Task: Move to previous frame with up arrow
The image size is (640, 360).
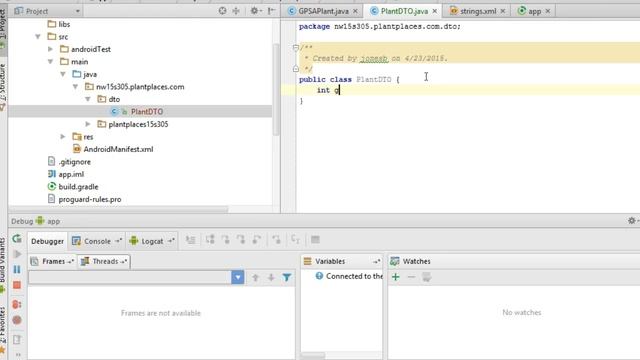Action: tap(256, 278)
